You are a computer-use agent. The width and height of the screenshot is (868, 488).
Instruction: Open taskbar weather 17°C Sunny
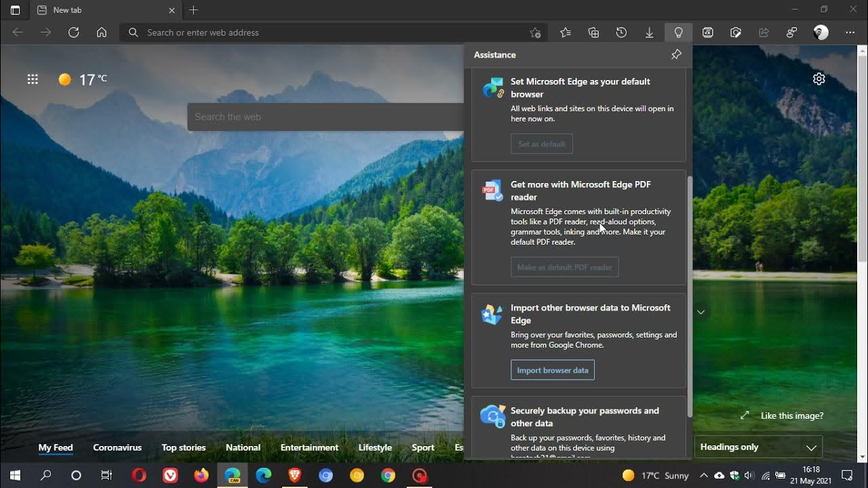pyautogui.click(x=656, y=475)
